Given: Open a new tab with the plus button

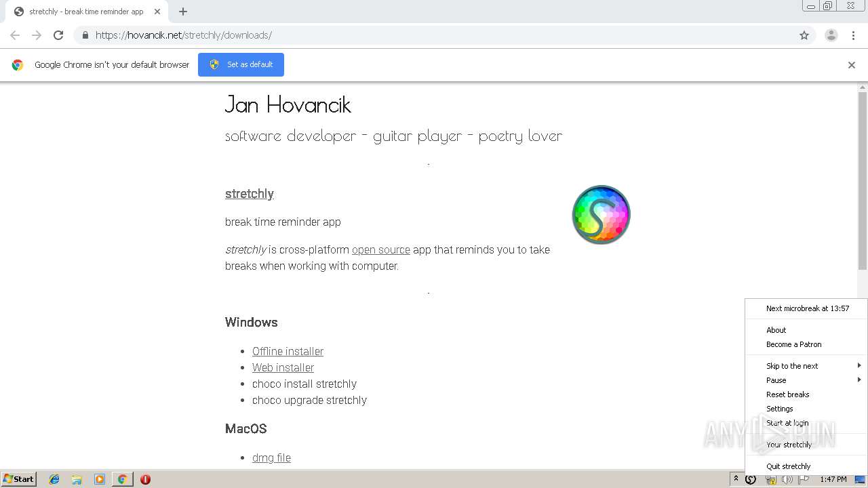Looking at the screenshot, I should (183, 12).
